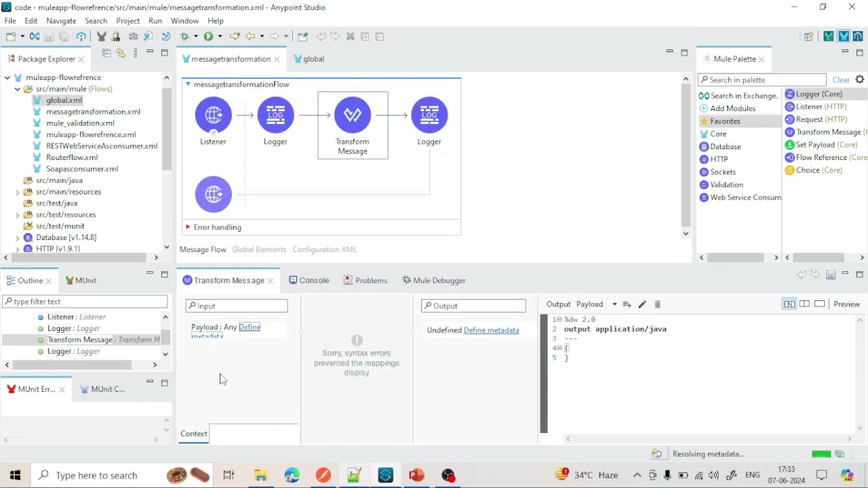Open the Debug button dropdown arrow
868x488 pixels.
click(195, 36)
